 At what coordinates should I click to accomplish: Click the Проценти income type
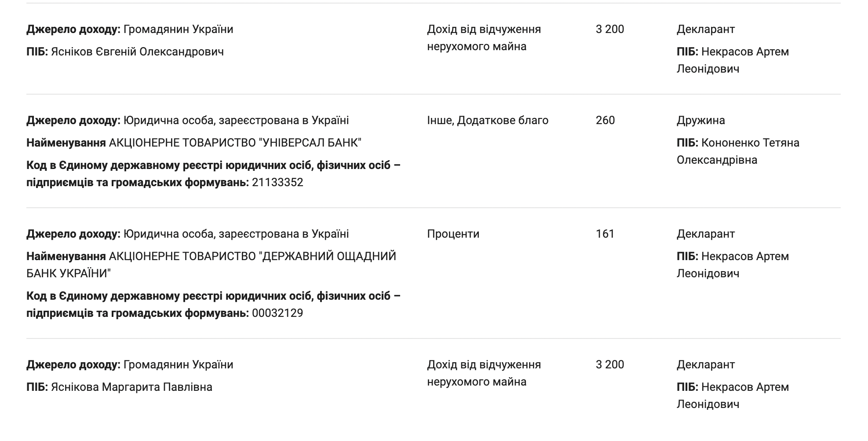[453, 234]
